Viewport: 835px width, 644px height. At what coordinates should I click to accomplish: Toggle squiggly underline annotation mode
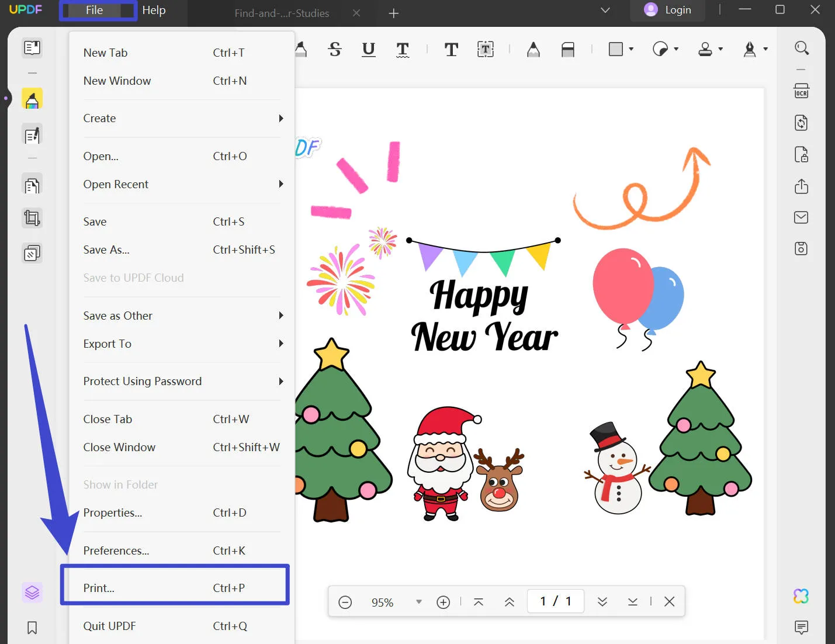403,50
